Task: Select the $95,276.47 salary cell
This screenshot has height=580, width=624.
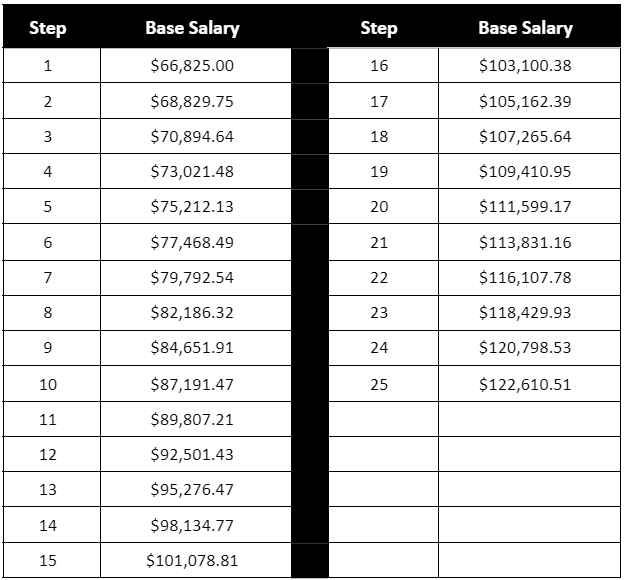Action: point(192,490)
